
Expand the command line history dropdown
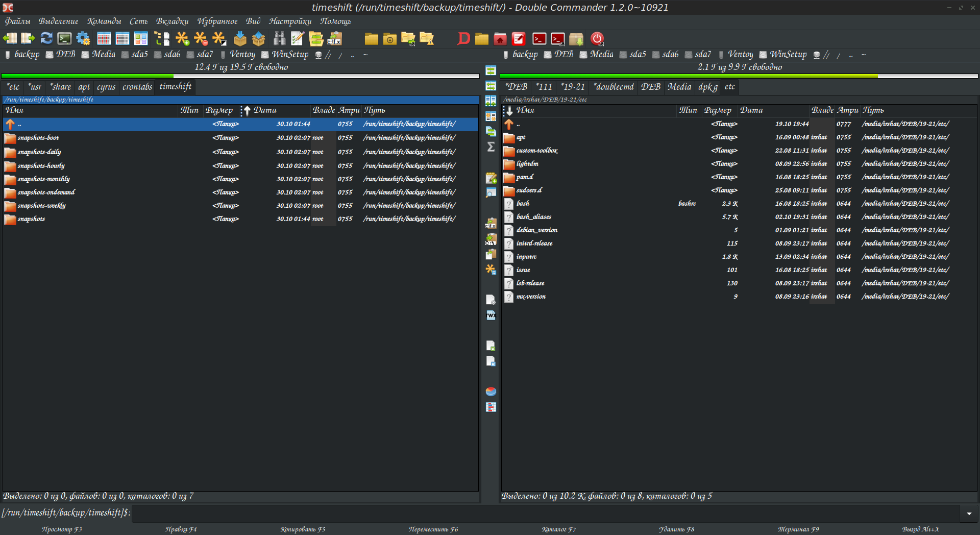[969, 514]
